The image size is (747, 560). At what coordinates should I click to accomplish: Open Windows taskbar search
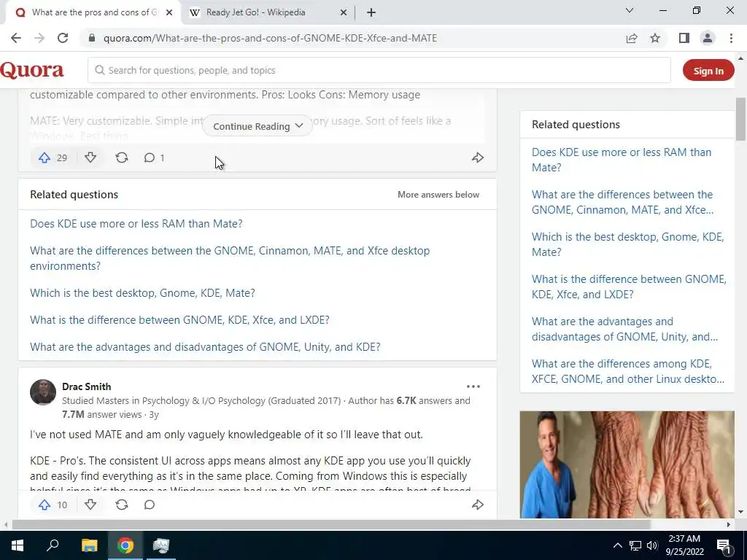click(x=53, y=545)
